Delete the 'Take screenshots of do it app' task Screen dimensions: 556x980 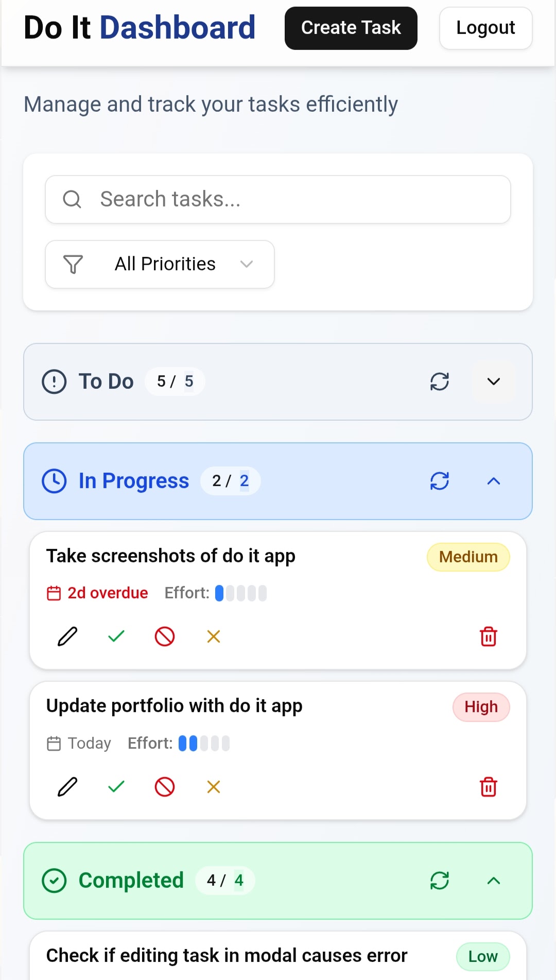click(x=488, y=637)
